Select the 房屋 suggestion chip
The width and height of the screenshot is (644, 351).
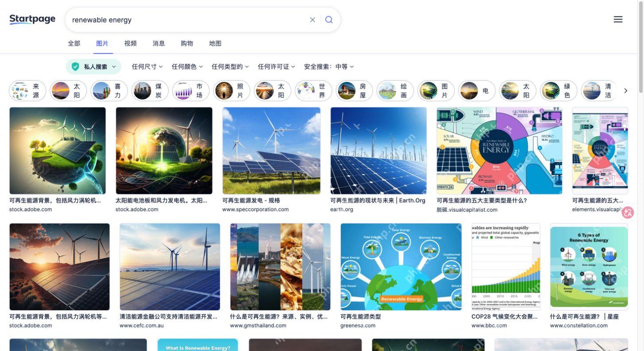(x=354, y=91)
